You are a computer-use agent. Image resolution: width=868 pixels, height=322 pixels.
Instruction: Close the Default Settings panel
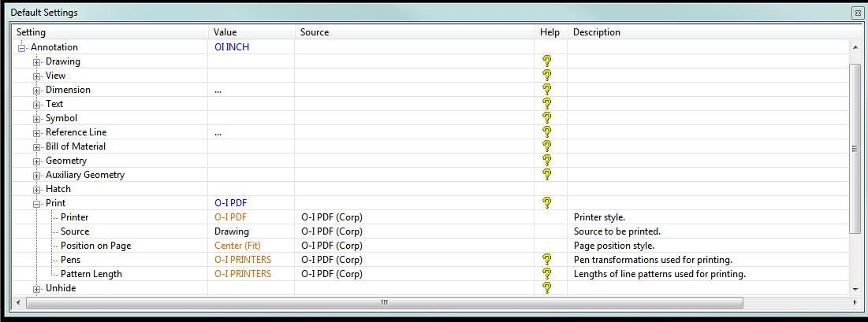point(858,12)
